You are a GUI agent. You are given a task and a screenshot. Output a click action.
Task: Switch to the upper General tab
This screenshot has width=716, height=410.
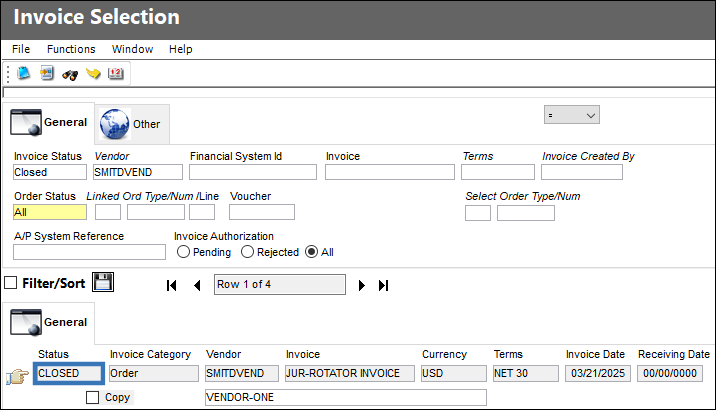[x=48, y=123]
